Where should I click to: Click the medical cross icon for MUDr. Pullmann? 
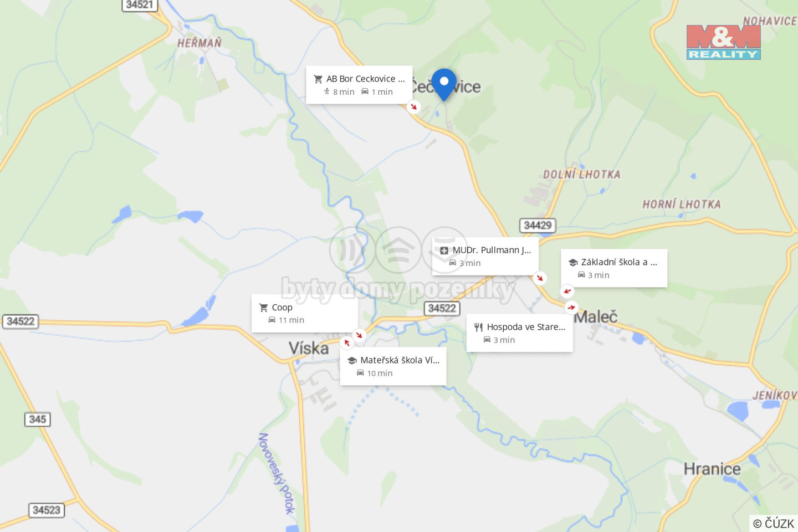click(x=444, y=250)
